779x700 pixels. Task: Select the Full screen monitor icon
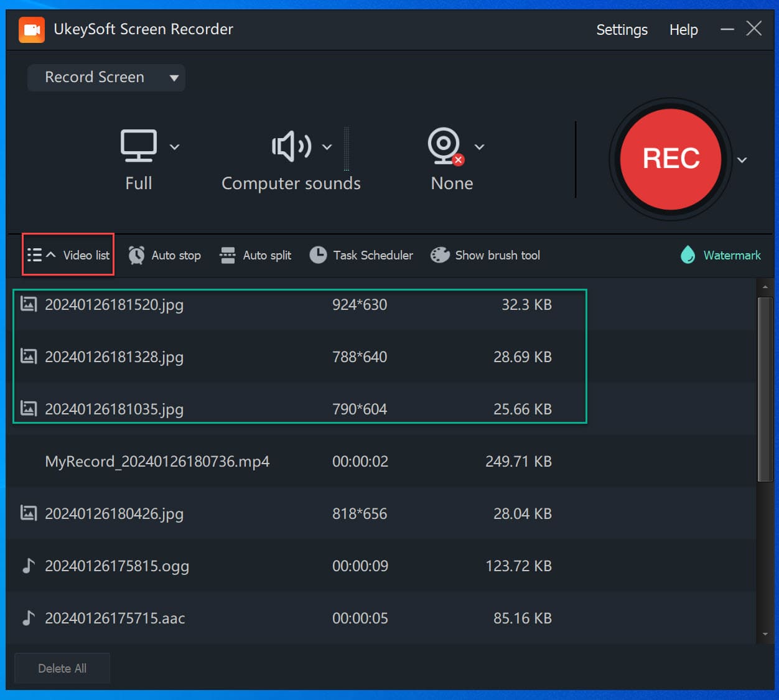138,147
